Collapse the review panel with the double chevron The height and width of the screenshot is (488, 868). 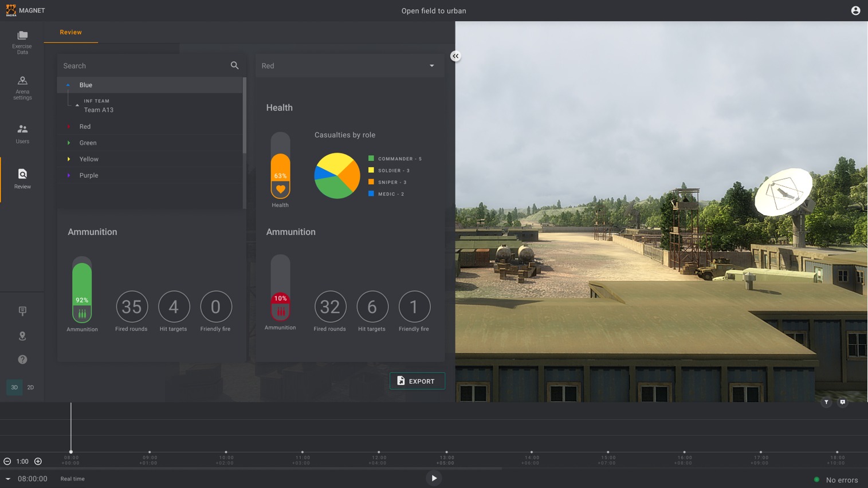tap(455, 56)
